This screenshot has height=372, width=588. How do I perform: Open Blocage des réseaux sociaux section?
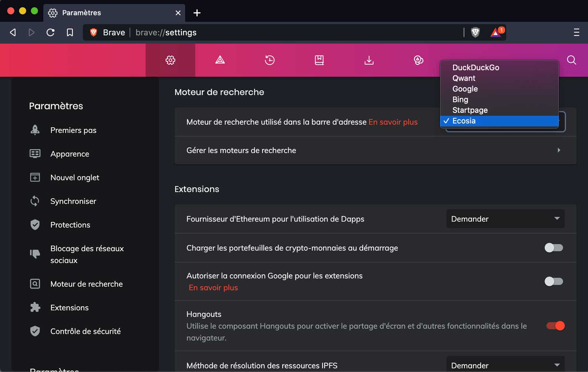click(87, 254)
